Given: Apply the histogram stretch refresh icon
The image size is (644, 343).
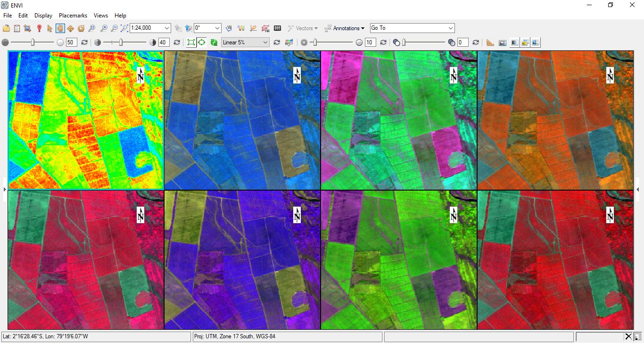Looking at the screenshot, I should pos(277,42).
